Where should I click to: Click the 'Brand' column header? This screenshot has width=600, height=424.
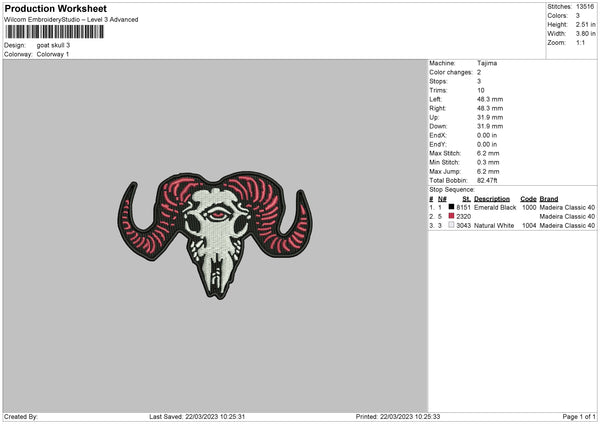[x=549, y=199]
